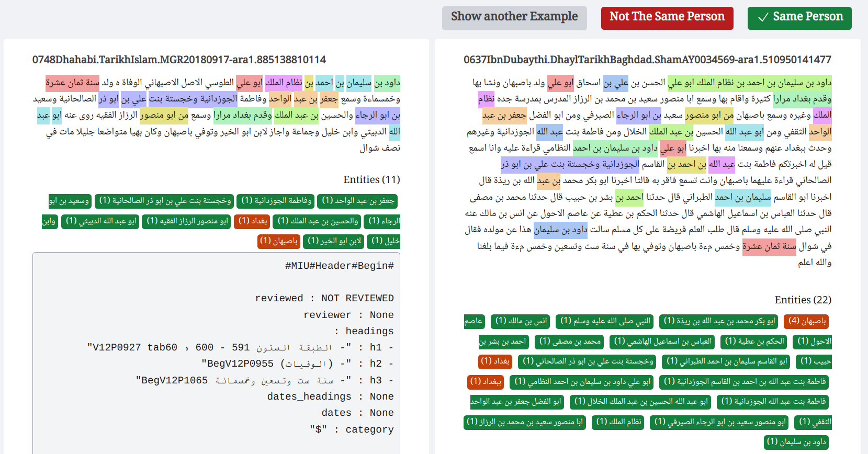Click فاطمة الجوزدانية (1) tag in left panel
This screenshot has height=454, width=868.
click(275, 201)
